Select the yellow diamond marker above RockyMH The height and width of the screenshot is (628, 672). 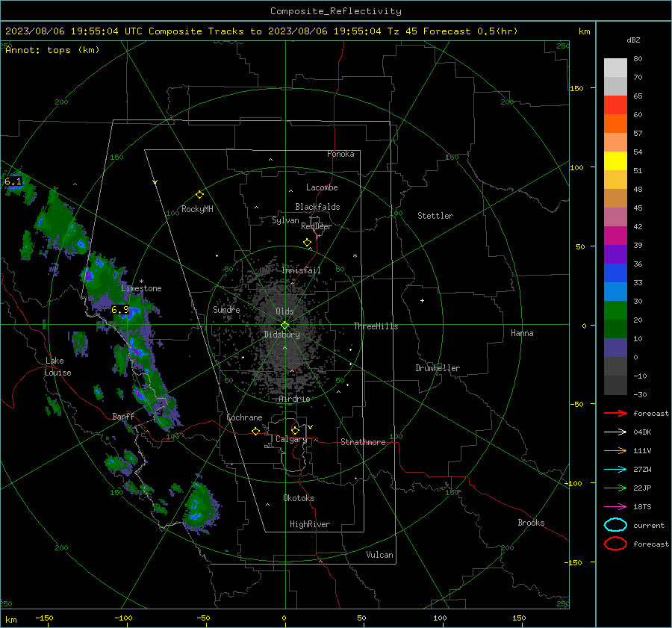[199, 195]
